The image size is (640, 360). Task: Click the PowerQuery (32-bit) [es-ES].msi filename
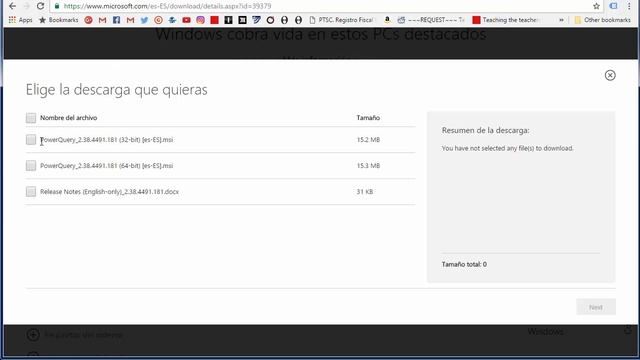coord(107,140)
